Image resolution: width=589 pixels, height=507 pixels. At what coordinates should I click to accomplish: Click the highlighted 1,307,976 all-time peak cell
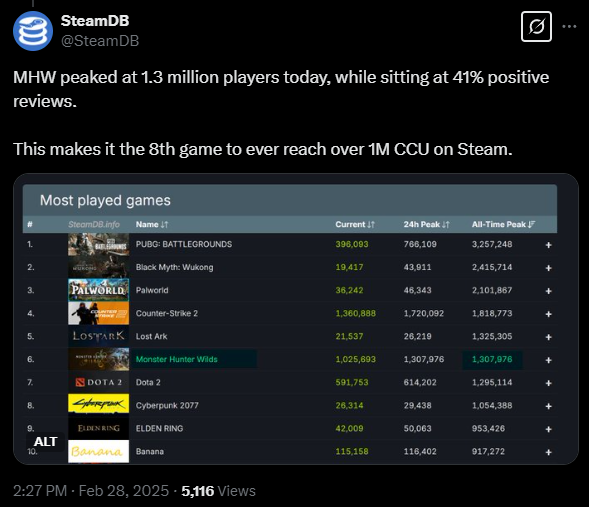(492, 359)
